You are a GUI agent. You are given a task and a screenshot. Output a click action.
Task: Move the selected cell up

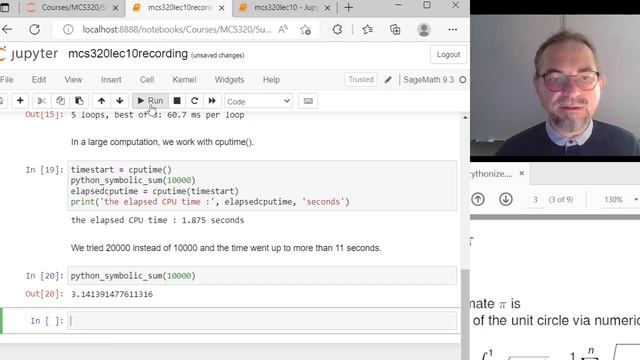pyautogui.click(x=101, y=101)
